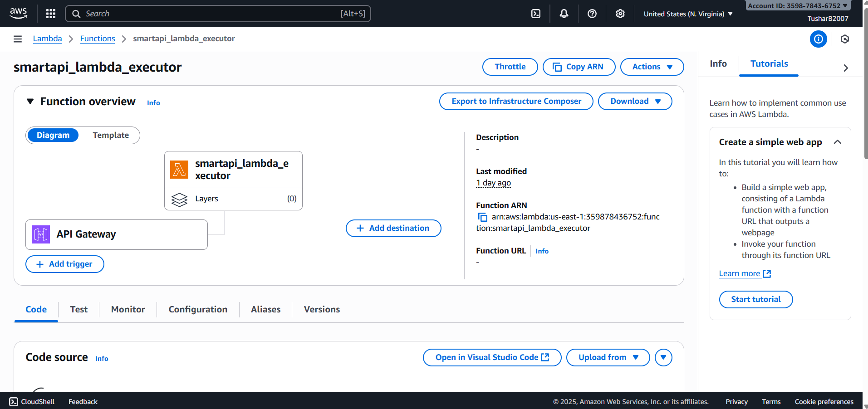
Task: Open Info link next to Code source
Action: coord(102,359)
